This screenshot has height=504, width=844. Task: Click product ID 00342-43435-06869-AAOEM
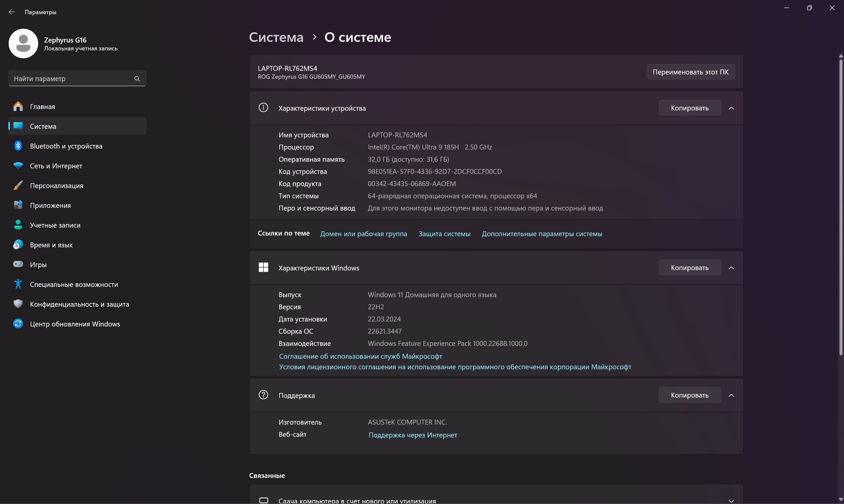[x=412, y=184]
